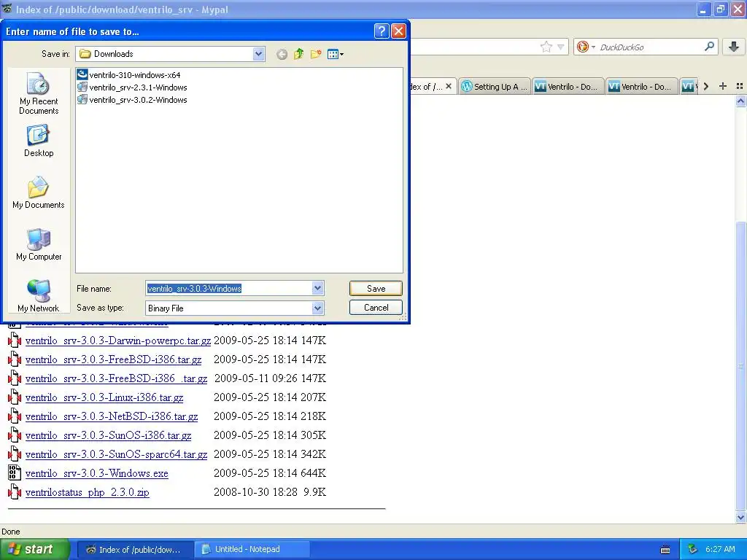Click the File name text field

228,288
